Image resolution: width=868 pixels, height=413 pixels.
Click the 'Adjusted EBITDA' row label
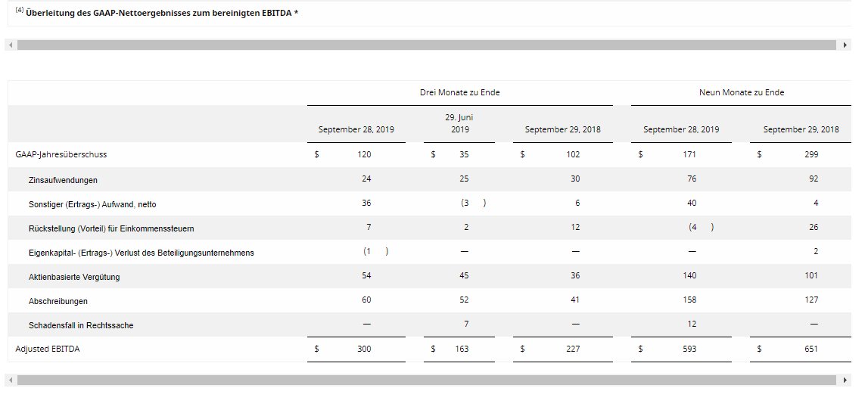[x=48, y=349]
